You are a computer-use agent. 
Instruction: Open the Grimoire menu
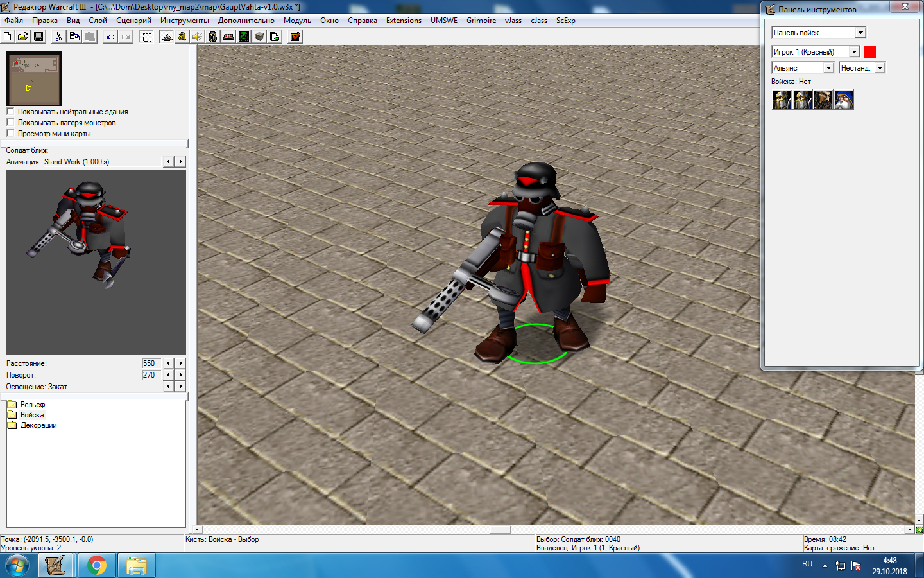[481, 21]
